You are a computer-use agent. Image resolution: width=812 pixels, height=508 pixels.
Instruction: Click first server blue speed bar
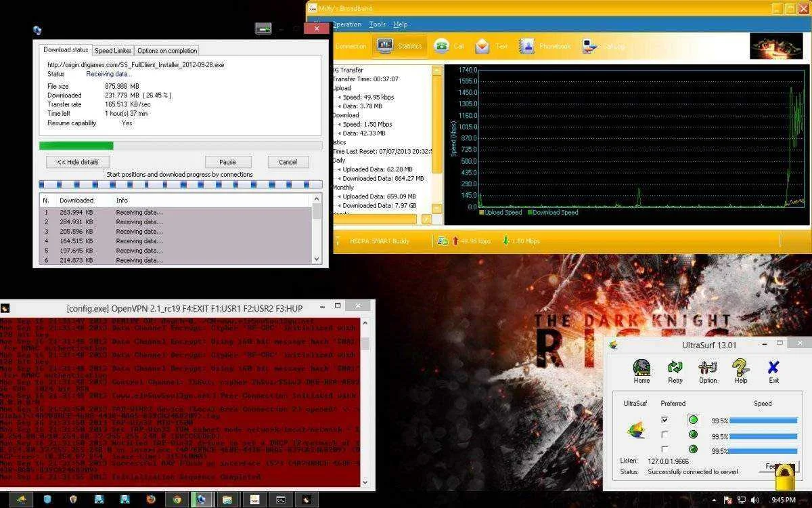(763, 421)
